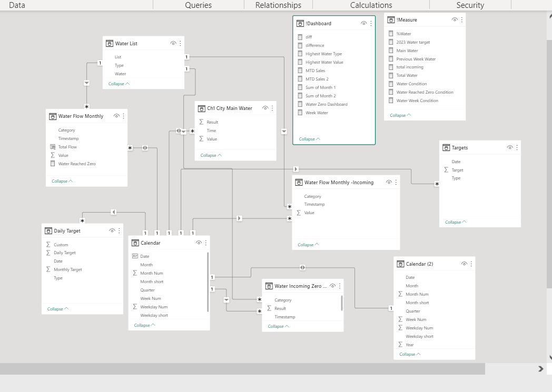This screenshot has height=392, width=552.
Task: Collapse the Calendar (2) table
Action: [x=410, y=354]
